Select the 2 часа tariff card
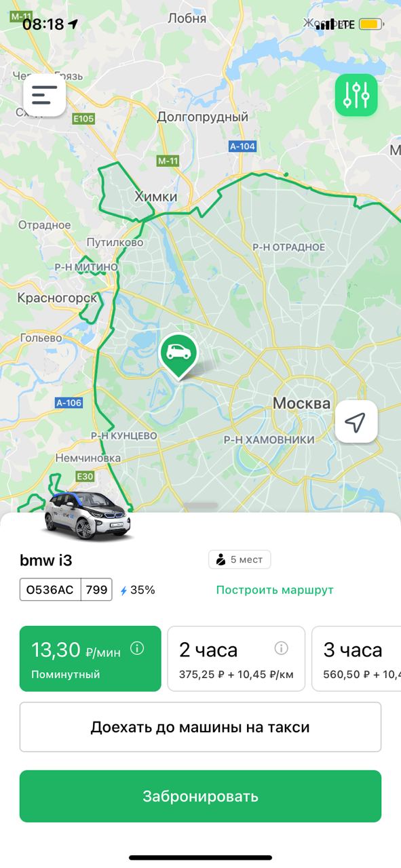 click(x=236, y=658)
